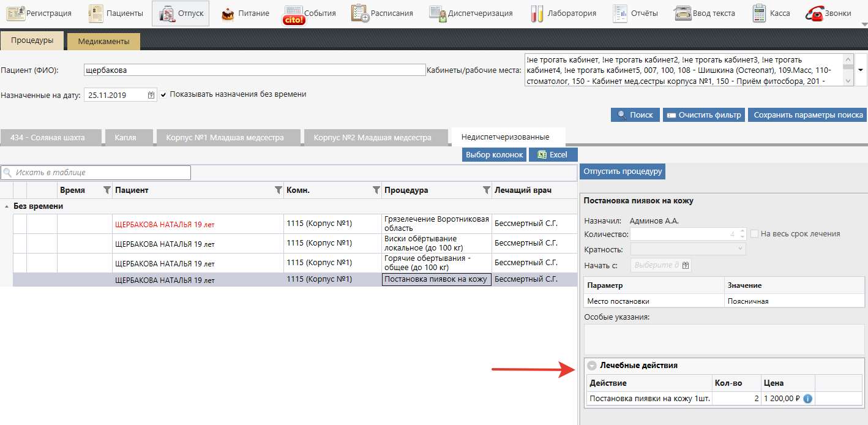The width and height of the screenshot is (868, 425).
Task: Open calendar picker for Назначенные на дату
Action: [x=151, y=95]
